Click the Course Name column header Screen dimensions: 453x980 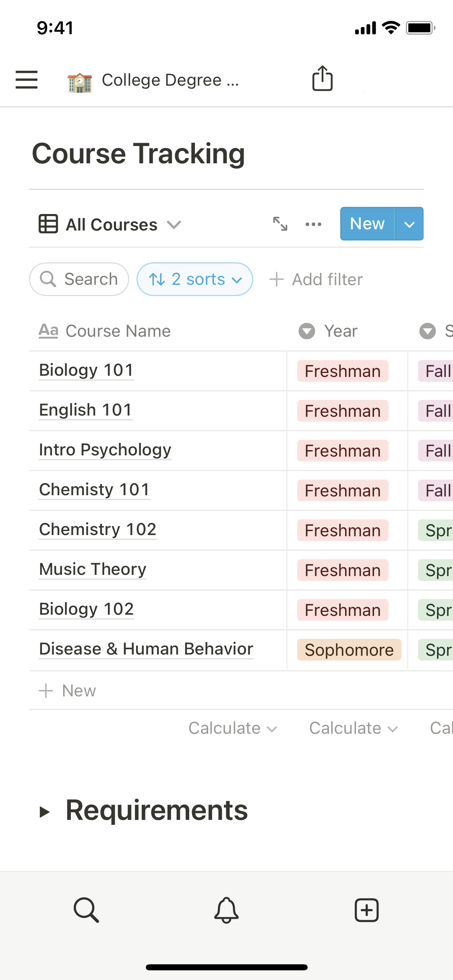pos(118,331)
